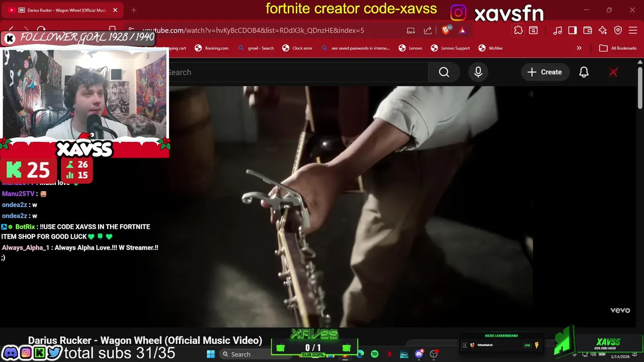Expand hidden bookmarks chevron
Image resolution: width=644 pixels, height=362 pixels.
click(579, 48)
